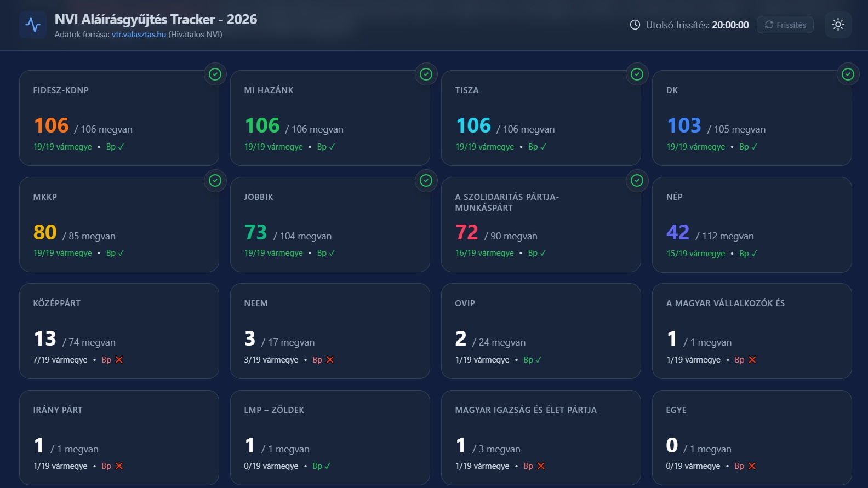Open the vtr.valasztas.hu source link

[139, 35]
